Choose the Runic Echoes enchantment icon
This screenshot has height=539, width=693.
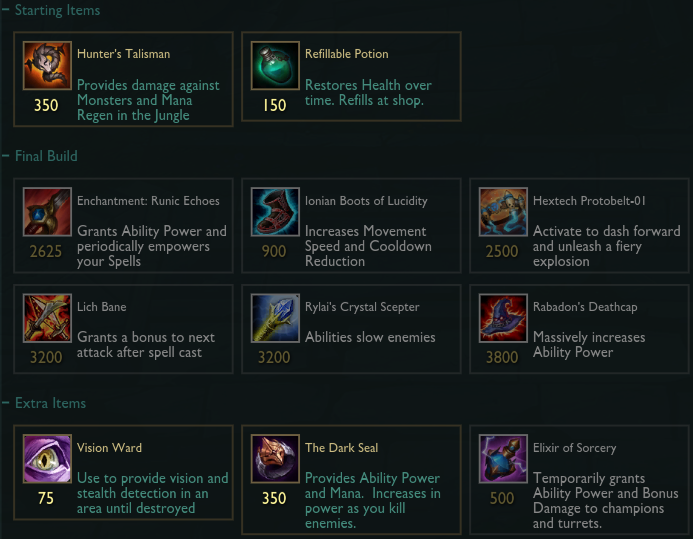(x=47, y=212)
